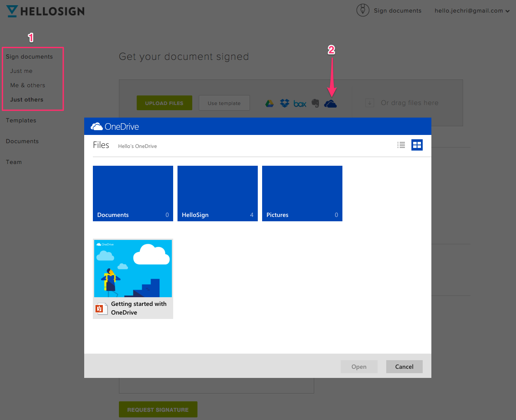Open the HelloSign folder tile
Image resolution: width=516 pixels, height=420 pixels.
[x=217, y=194]
